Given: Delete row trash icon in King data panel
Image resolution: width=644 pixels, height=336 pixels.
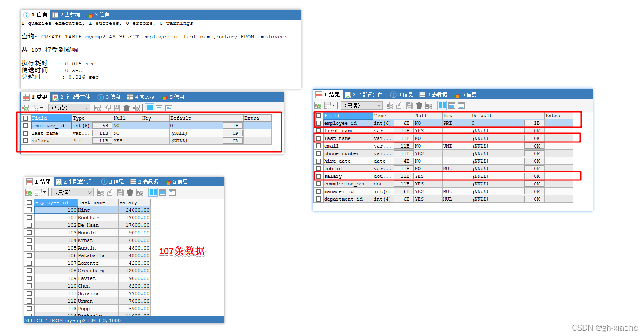Looking at the screenshot, I should [x=130, y=192].
